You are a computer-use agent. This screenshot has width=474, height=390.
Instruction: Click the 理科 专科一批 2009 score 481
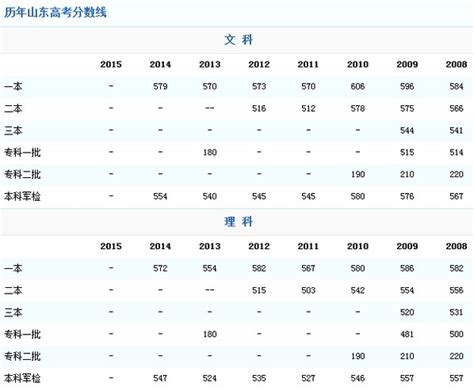pos(407,334)
